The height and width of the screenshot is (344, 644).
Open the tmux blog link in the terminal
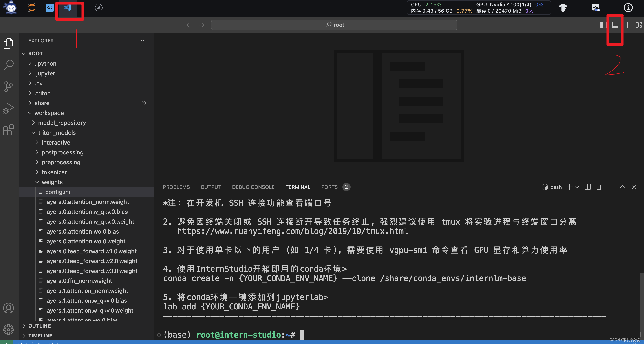(x=293, y=231)
